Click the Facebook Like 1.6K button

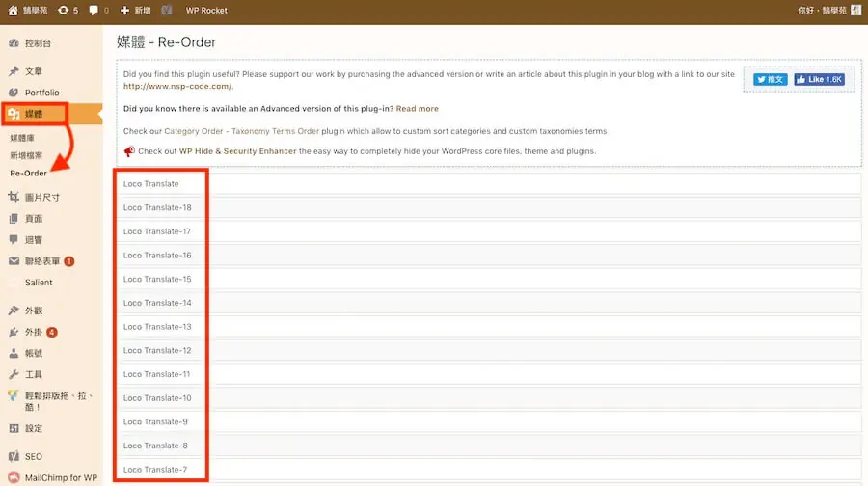coord(820,80)
